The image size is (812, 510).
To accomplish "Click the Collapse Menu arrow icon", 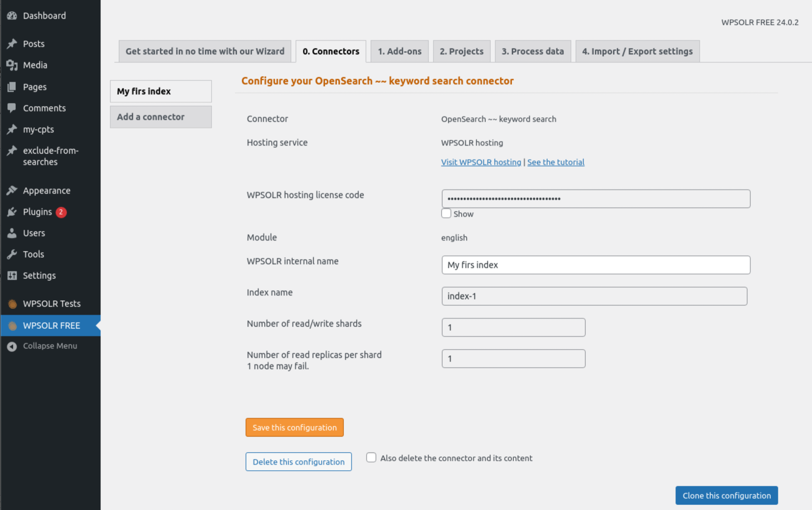I will pos(12,346).
